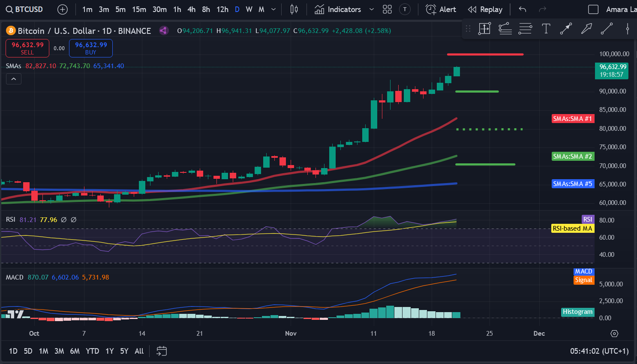This screenshot has height=364, width=637.
Task: Set the date range to All
Action: 139,351
